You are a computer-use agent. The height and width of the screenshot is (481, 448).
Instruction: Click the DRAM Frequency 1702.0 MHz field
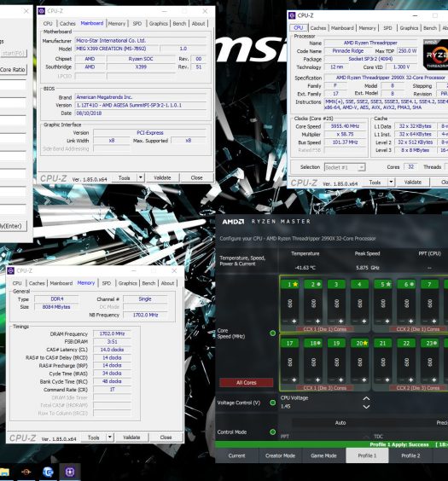(x=112, y=333)
